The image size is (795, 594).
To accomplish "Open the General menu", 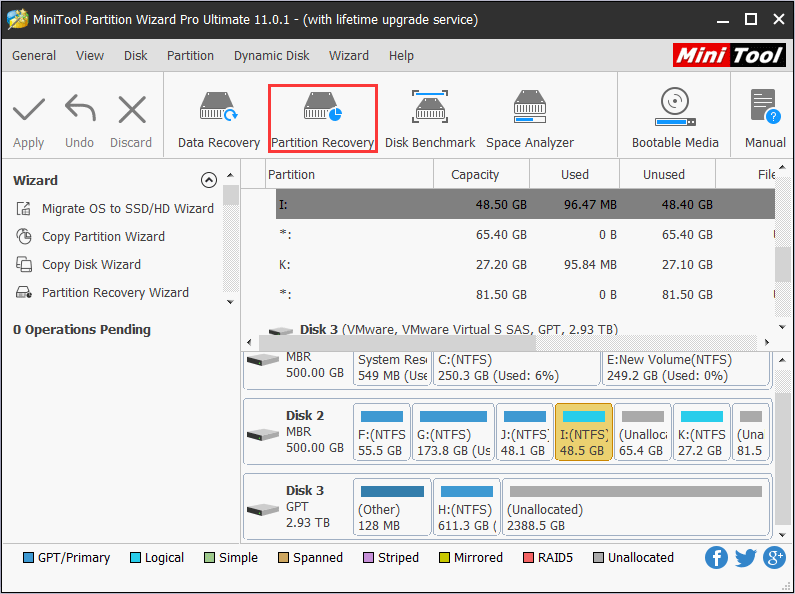I will click(34, 56).
